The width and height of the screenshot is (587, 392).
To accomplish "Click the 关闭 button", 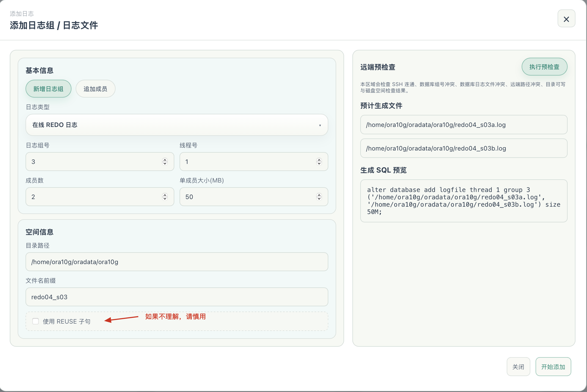I will coord(518,366).
